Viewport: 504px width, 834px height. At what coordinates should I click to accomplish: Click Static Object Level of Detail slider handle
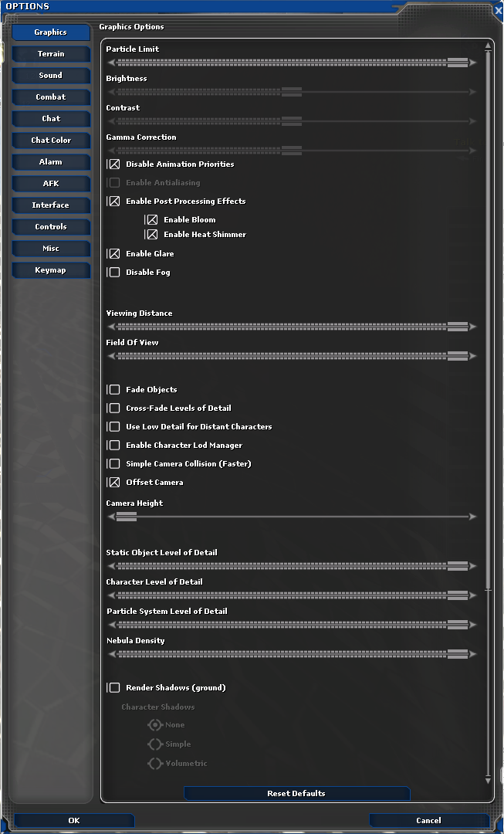458,567
